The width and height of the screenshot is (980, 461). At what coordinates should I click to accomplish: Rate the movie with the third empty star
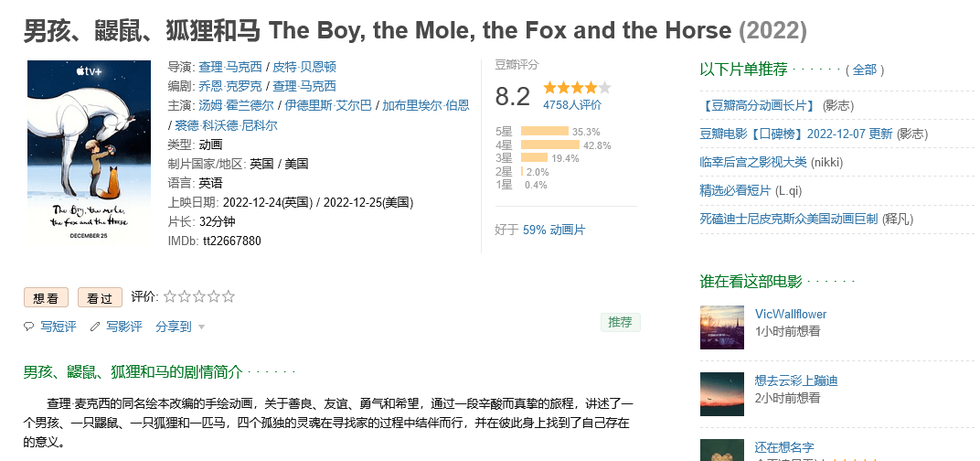pos(198,296)
